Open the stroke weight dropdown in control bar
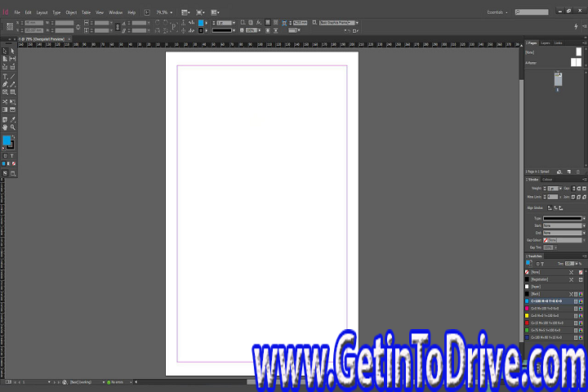The image size is (588, 392). [234, 23]
